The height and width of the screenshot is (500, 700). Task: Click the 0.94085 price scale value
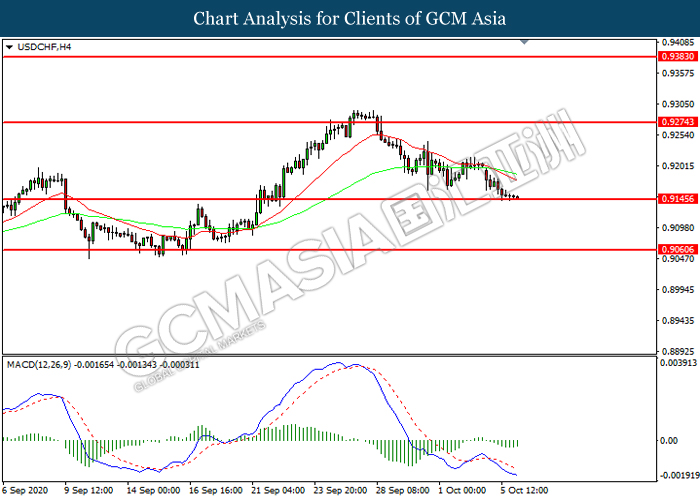pos(678,42)
